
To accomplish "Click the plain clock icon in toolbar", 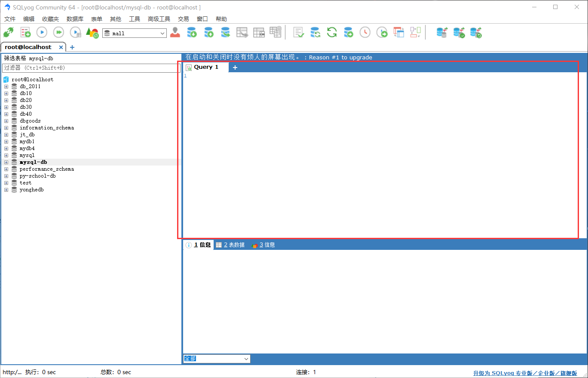I will tap(365, 33).
